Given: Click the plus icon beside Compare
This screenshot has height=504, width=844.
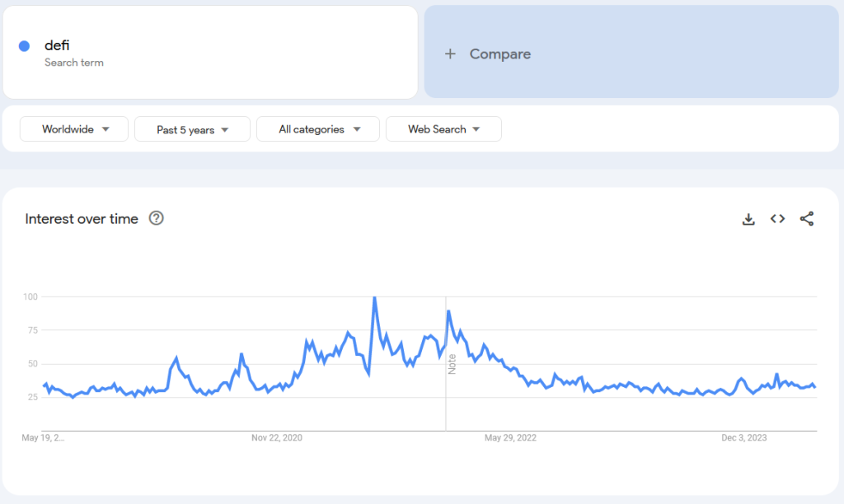Looking at the screenshot, I should pyautogui.click(x=450, y=54).
